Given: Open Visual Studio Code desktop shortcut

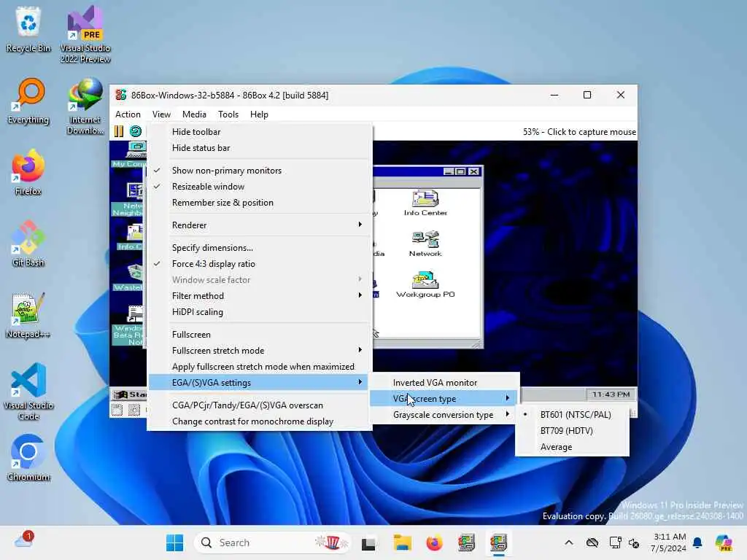Looking at the screenshot, I should (28, 392).
